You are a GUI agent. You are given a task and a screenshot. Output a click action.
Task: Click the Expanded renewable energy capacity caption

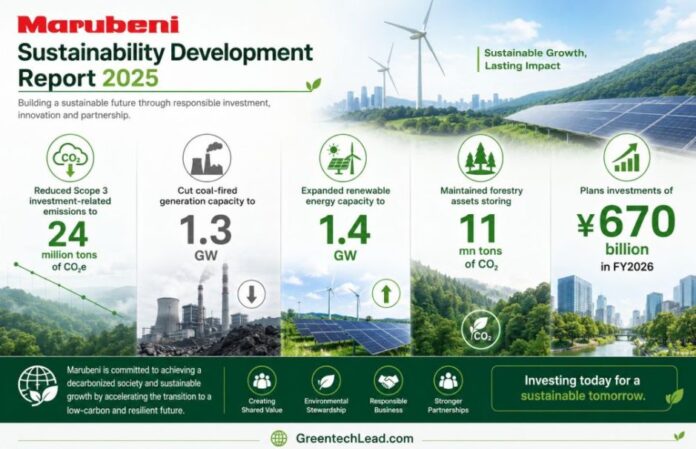(x=345, y=196)
